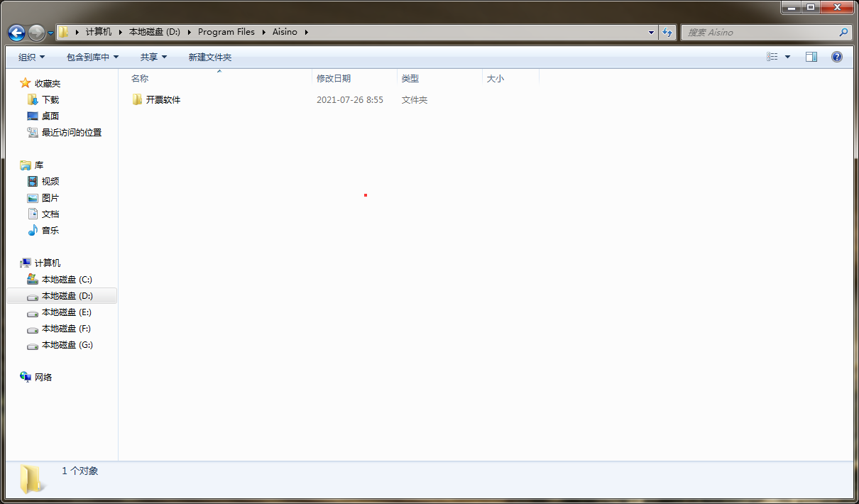Select the 开票软件 folder

pos(163,100)
